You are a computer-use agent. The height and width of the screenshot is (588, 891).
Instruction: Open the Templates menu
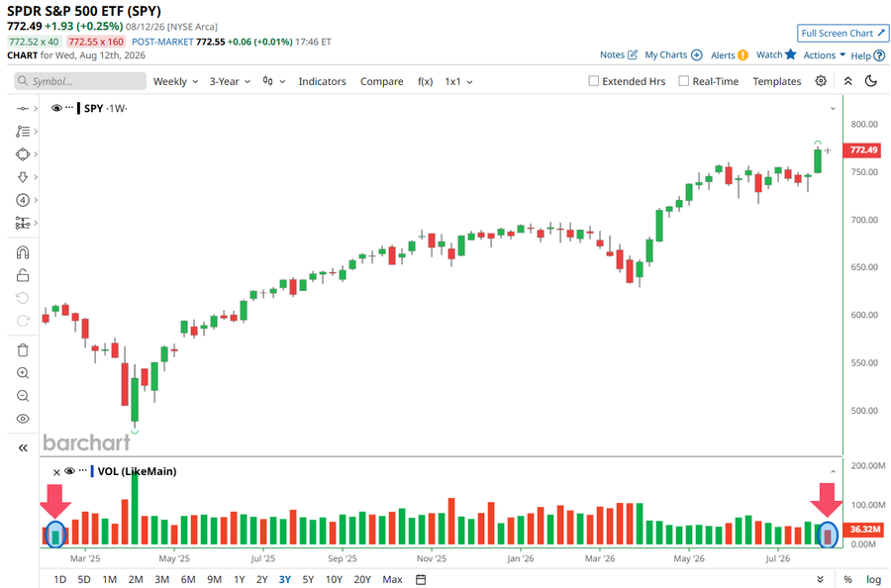click(x=777, y=81)
